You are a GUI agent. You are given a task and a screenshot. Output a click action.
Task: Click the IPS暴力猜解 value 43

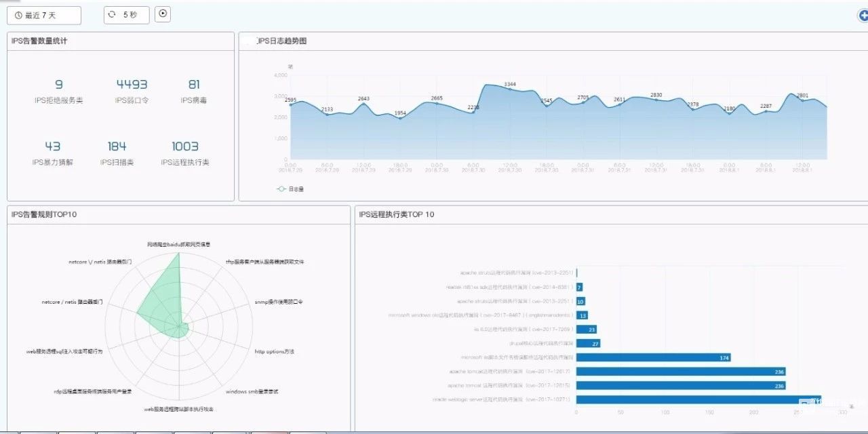(53, 146)
